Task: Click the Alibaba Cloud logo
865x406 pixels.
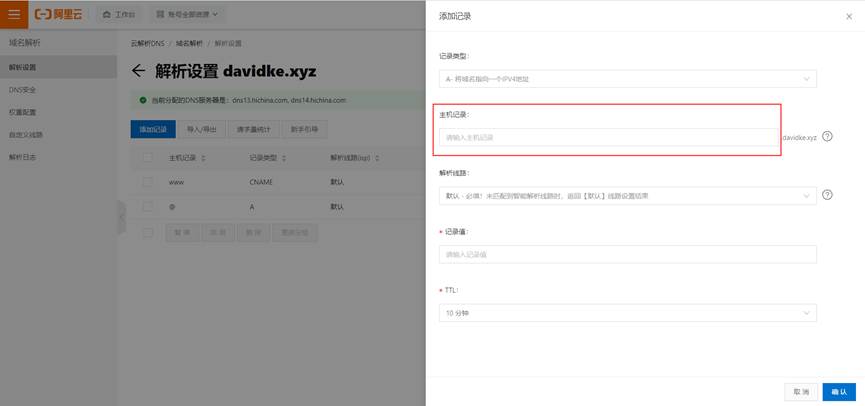Action: 58,14
